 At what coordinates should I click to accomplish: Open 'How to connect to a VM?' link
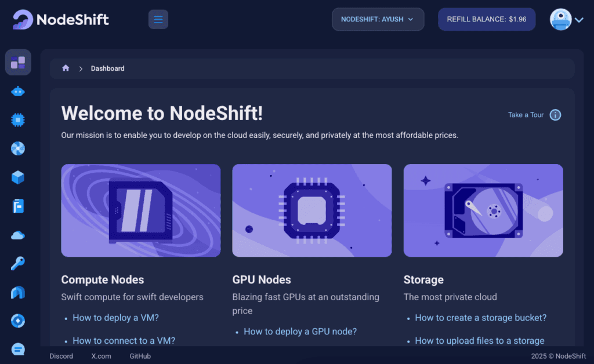pyautogui.click(x=124, y=341)
